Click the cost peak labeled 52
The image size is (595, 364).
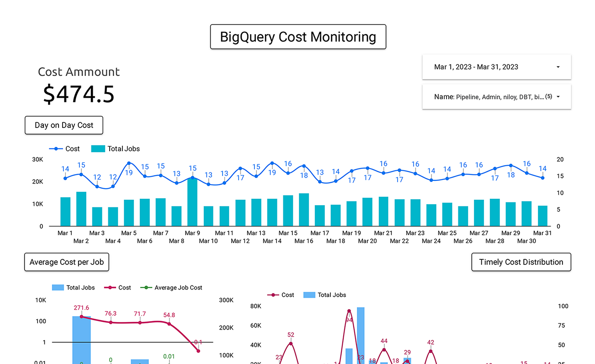(291, 343)
